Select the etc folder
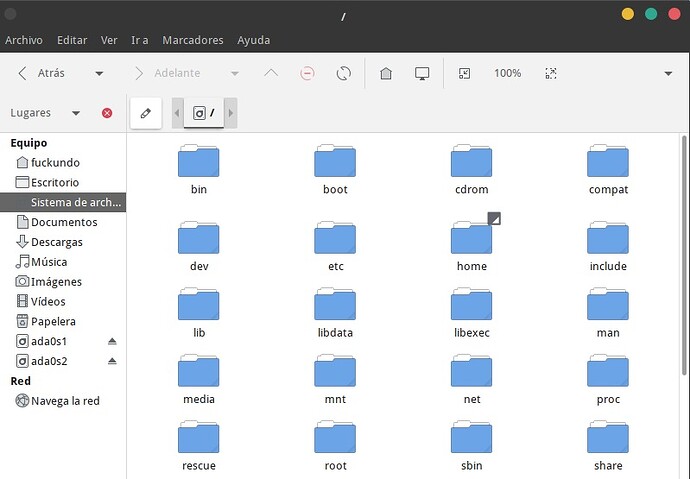 (335, 246)
